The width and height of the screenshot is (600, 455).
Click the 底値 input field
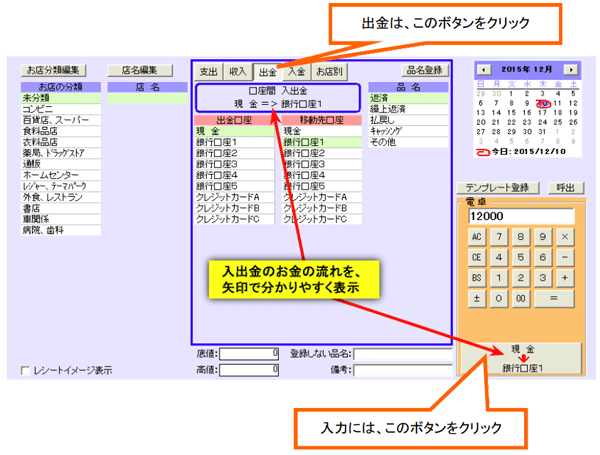[249, 354]
